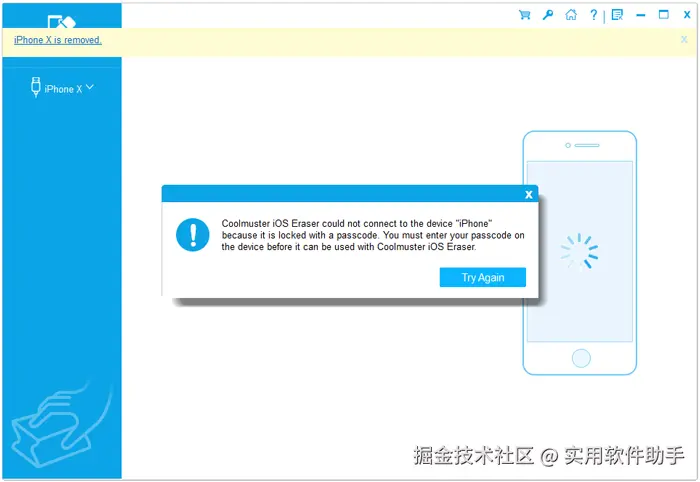Close the passcode warning dialog
Screen dimensions: 700x482
click(x=529, y=195)
